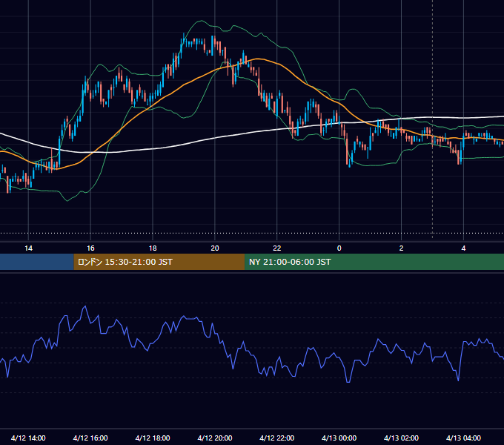The image size is (504, 445).
Task: Click the hour label 18 on price chart axis
Action: [153, 248]
